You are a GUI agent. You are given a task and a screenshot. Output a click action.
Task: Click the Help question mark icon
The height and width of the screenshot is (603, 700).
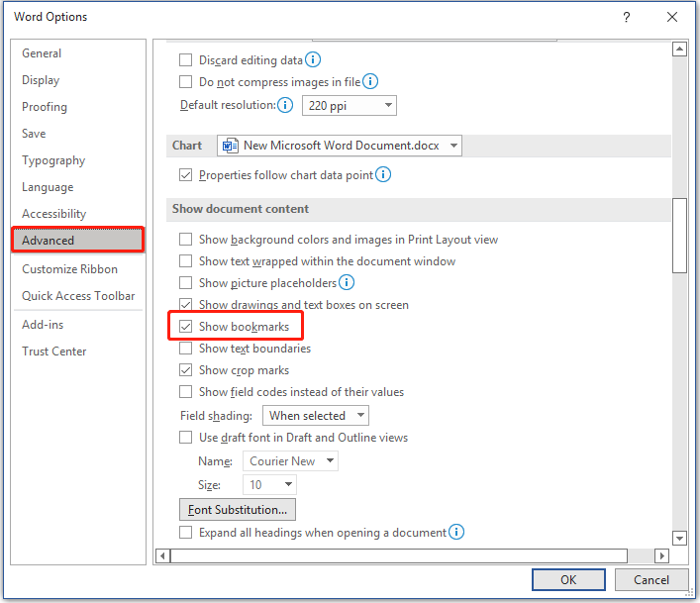click(x=627, y=17)
